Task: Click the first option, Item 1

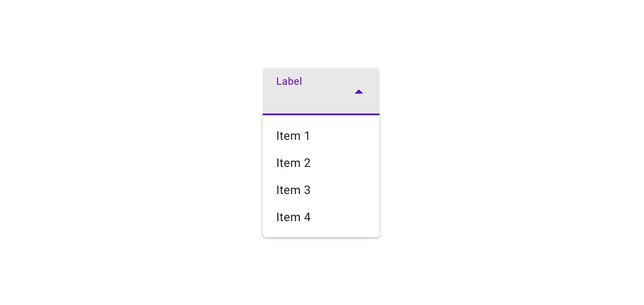Action: 293,136
